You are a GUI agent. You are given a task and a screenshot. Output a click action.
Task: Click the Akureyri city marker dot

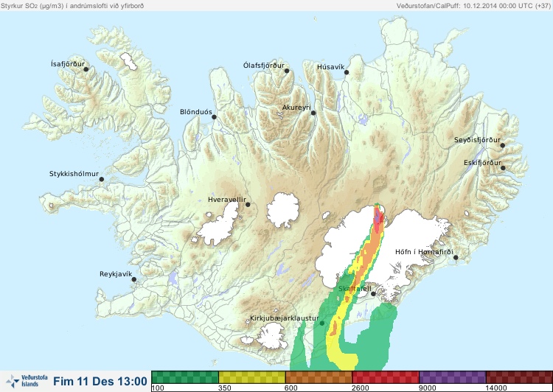(x=313, y=113)
